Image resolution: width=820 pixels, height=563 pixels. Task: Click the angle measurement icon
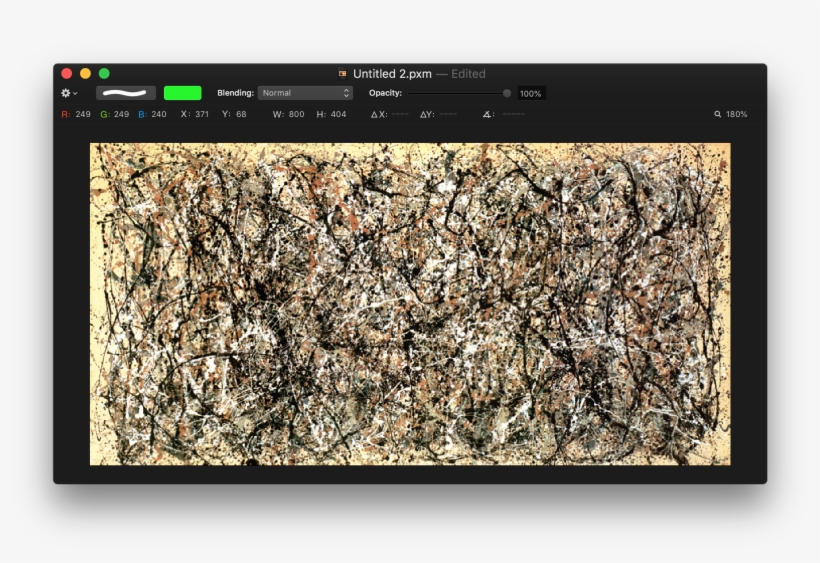[487, 114]
